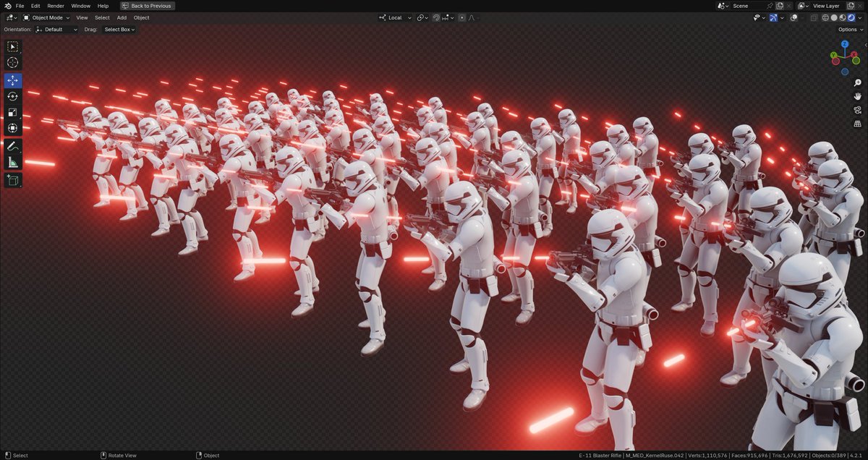Select the Add Cube tool
The height and width of the screenshot is (460, 868).
point(13,180)
